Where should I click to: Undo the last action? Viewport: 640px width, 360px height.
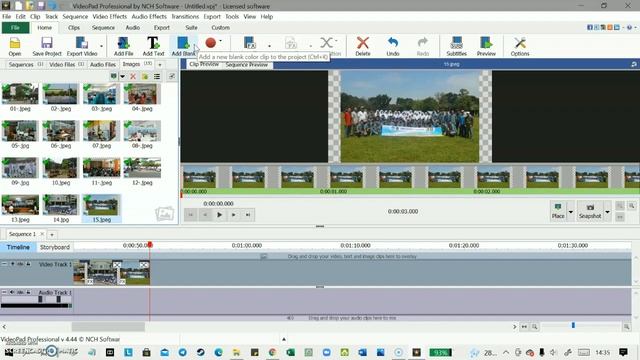393,46
